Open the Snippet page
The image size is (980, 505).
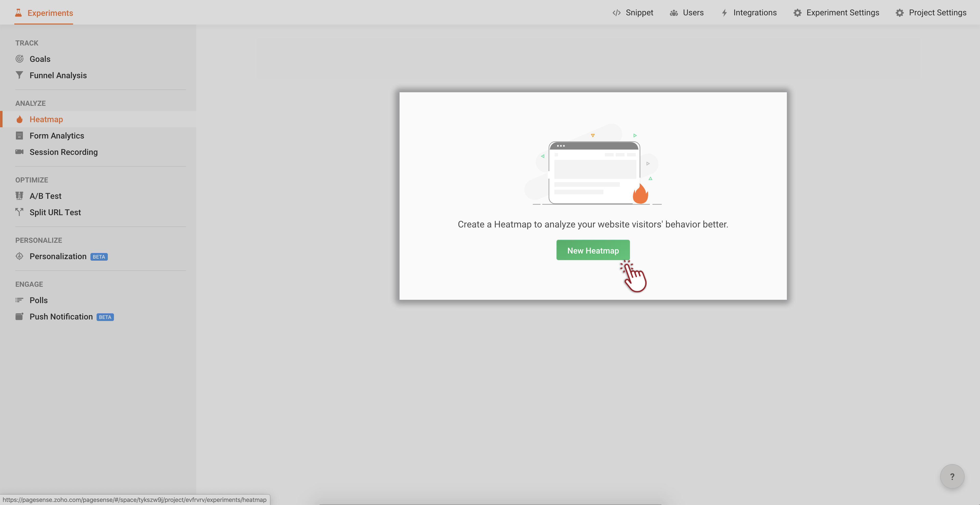point(633,13)
